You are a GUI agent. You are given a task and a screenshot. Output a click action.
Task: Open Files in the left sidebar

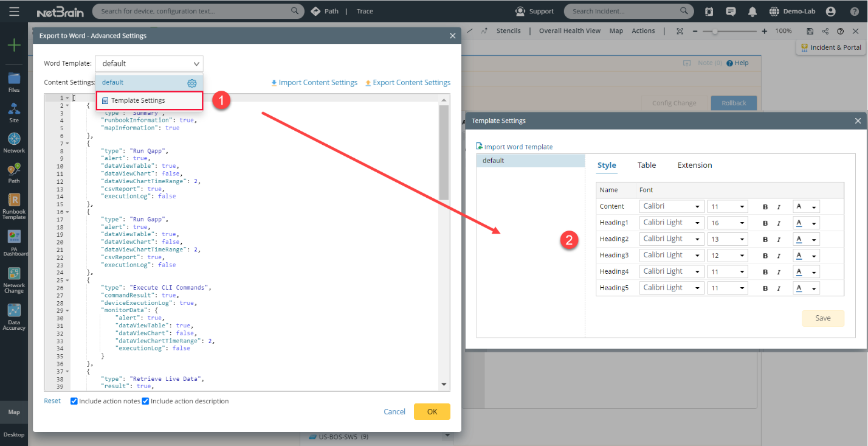(x=14, y=82)
